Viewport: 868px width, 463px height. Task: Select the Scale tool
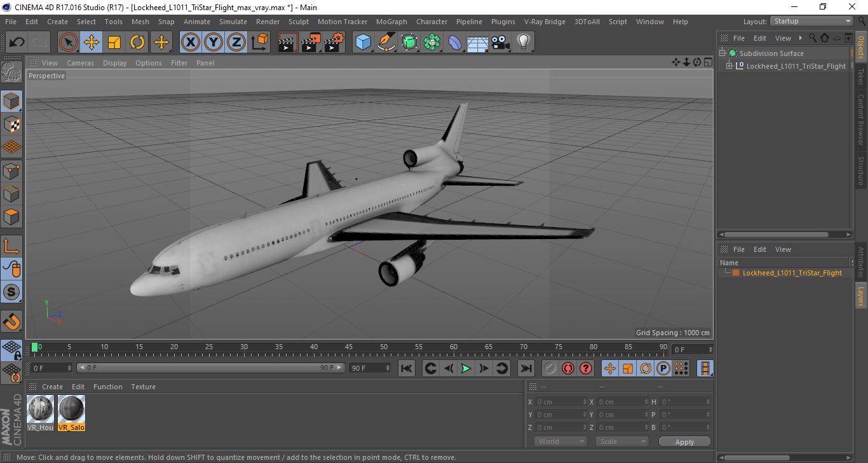pos(114,43)
